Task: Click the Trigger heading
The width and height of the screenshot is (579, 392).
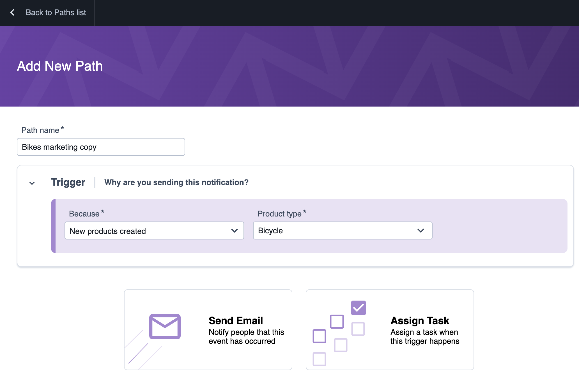Action: click(68, 182)
